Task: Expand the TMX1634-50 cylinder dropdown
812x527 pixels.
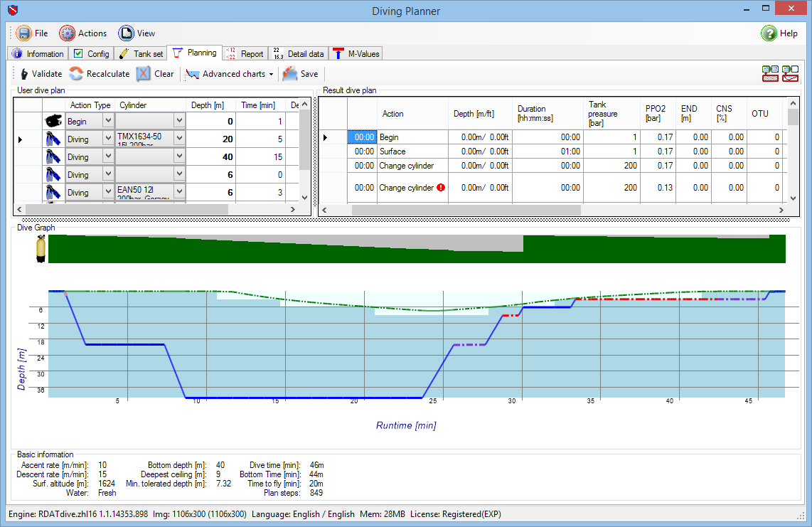Action: point(179,139)
